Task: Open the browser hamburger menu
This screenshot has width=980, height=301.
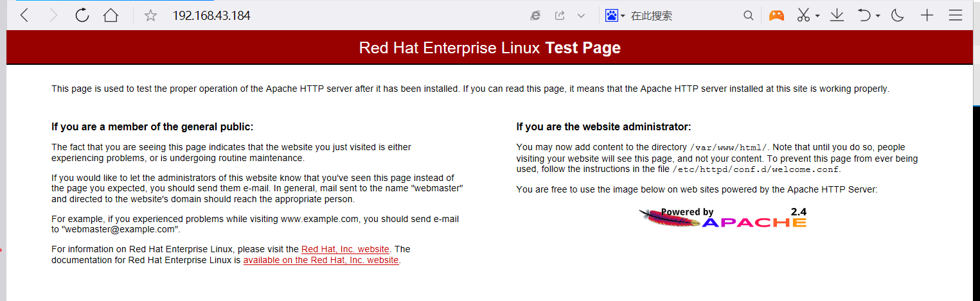Action: (956, 15)
